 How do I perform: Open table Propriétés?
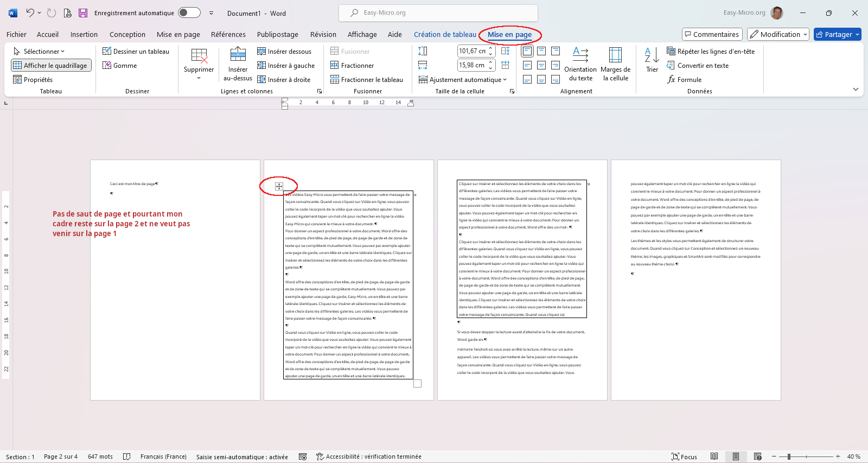33,79
